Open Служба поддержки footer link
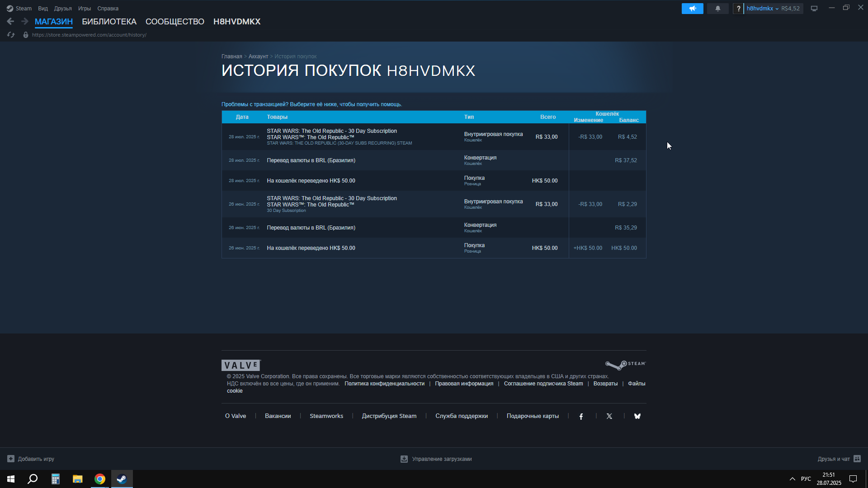This screenshot has height=488, width=868. pyautogui.click(x=462, y=416)
